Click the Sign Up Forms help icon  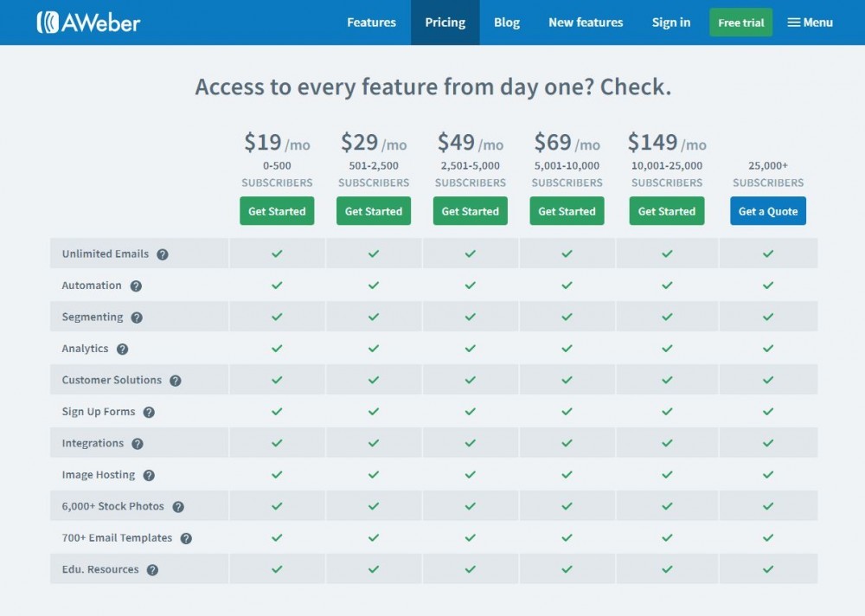tap(151, 412)
